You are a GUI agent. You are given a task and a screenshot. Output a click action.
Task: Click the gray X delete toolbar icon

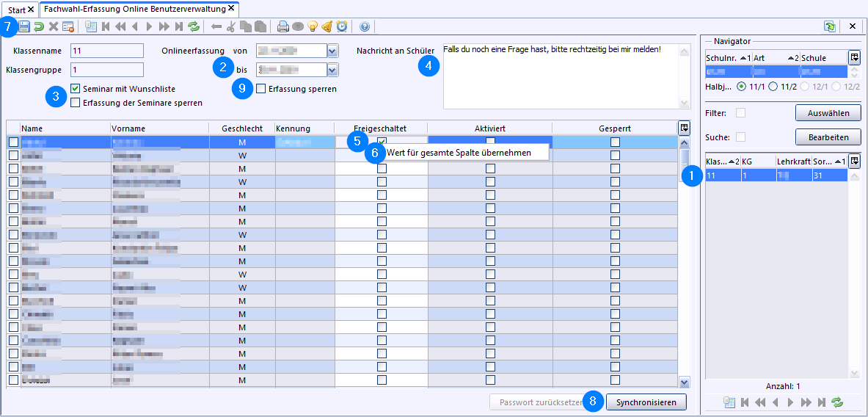53,26
